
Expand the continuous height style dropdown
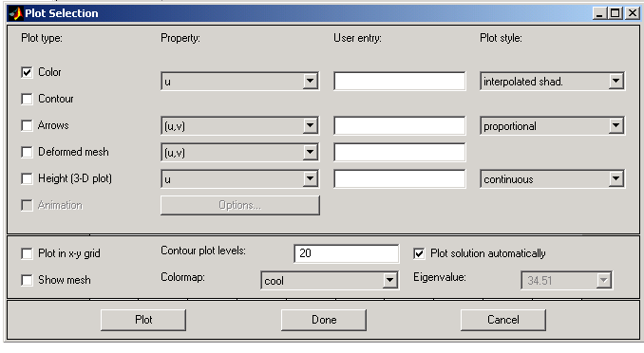pos(553,179)
